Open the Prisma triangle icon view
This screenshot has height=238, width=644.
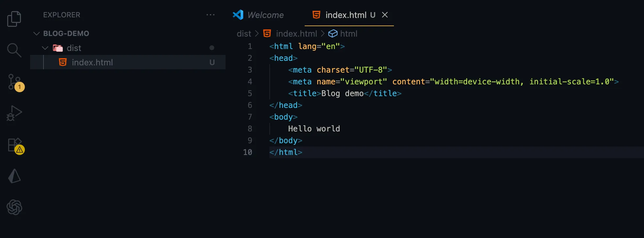14,176
